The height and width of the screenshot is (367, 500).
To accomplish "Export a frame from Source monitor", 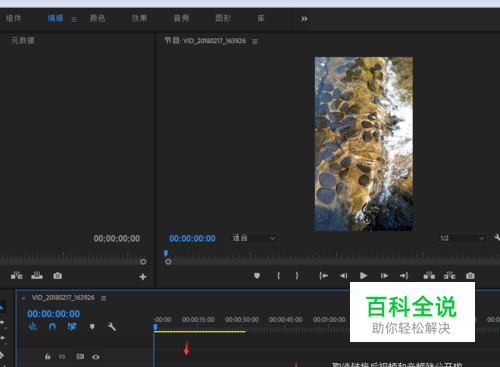I will click(x=58, y=276).
